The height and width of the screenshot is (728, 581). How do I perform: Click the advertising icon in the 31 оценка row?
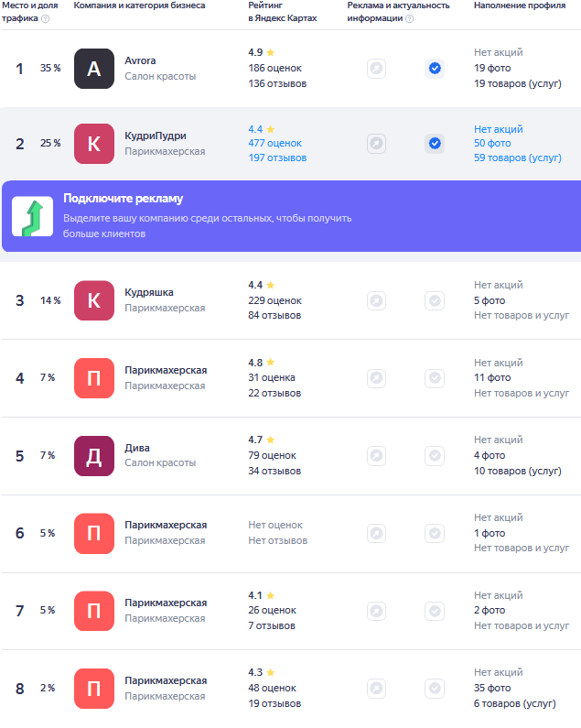(376, 378)
